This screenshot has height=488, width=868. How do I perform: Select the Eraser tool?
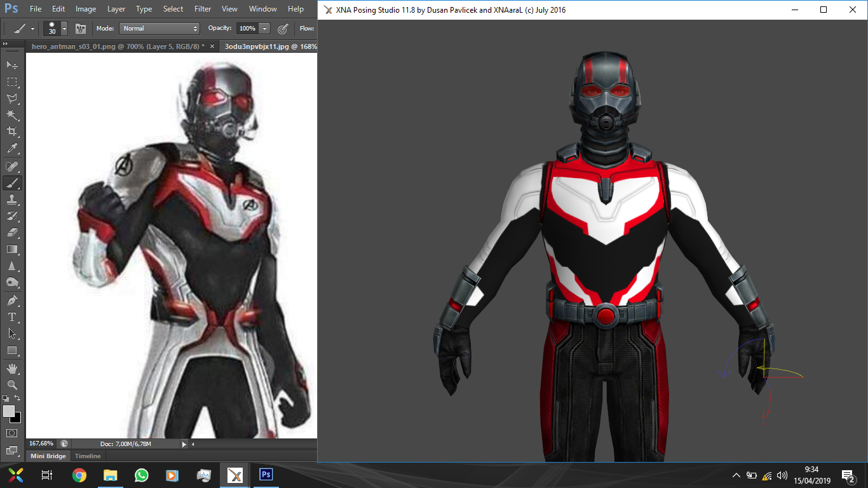(12, 233)
